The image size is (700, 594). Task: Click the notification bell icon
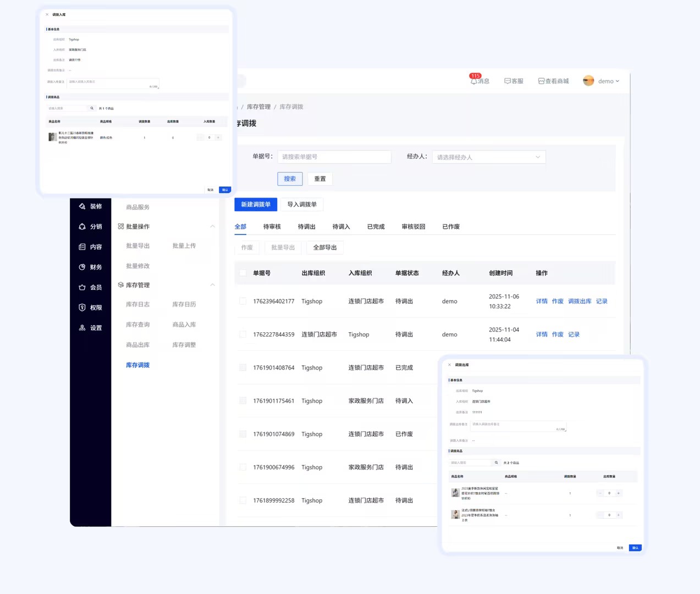[473, 81]
